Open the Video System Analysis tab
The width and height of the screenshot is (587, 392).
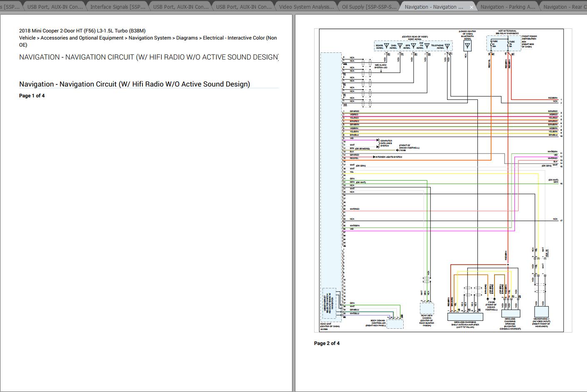(306, 7)
